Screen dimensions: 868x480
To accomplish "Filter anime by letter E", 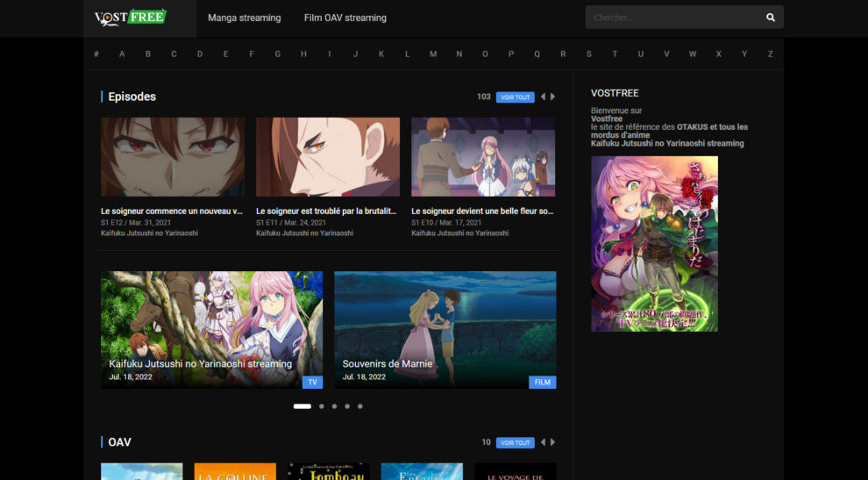I will (x=226, y=54).
